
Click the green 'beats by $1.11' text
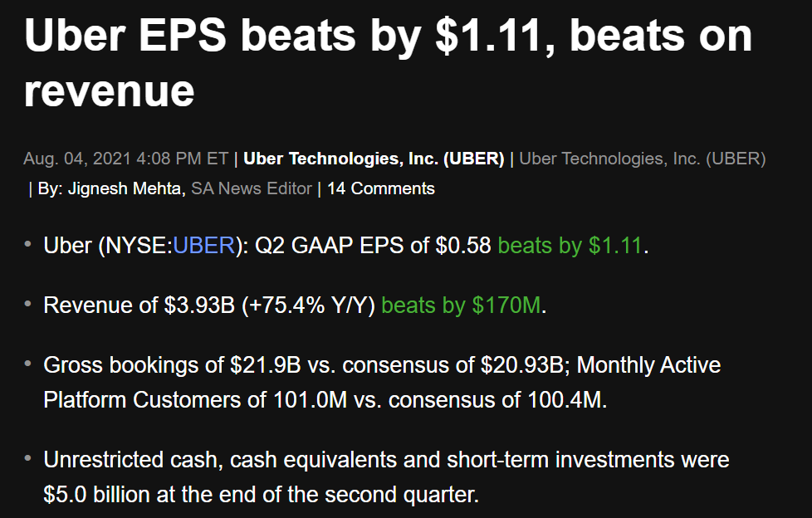pyautogui.click(x=570, y=246)
